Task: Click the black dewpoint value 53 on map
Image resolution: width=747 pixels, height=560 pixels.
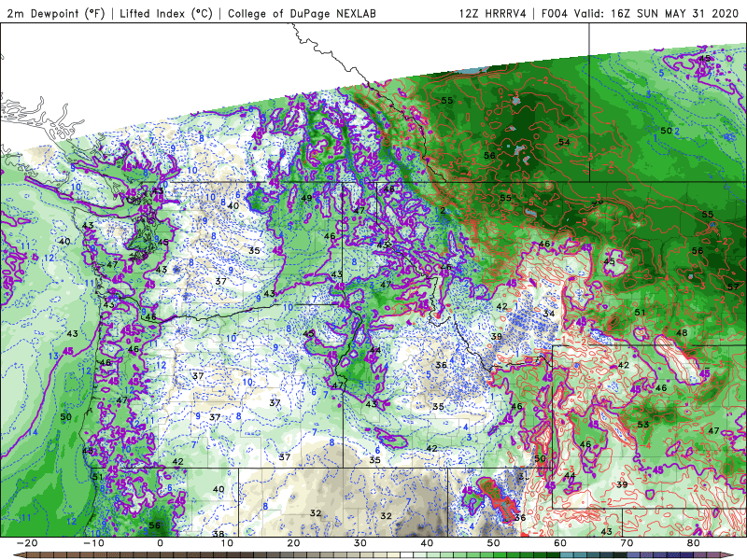Action: click(x=643, y=424)
